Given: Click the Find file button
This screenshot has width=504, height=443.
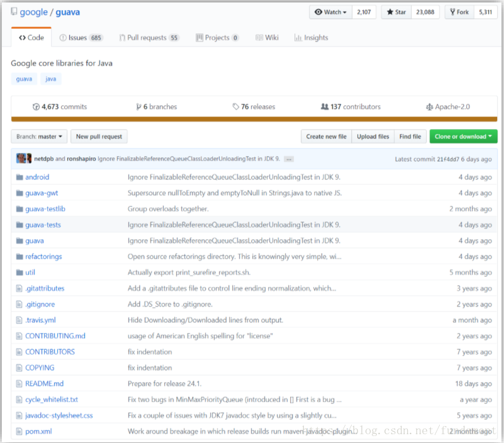Looking at the screenshot, I should [410, 137].
